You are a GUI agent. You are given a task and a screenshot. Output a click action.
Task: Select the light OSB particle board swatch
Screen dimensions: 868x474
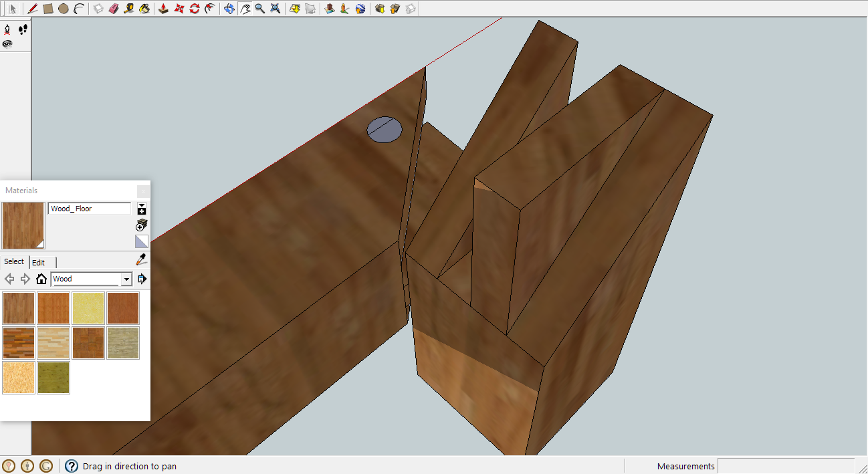(19, 378)
